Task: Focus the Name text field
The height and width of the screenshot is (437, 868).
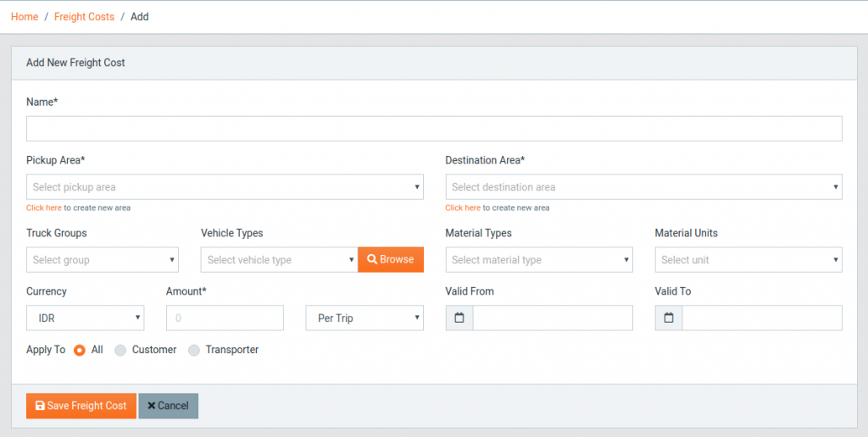Action: (x=434, y=129)
